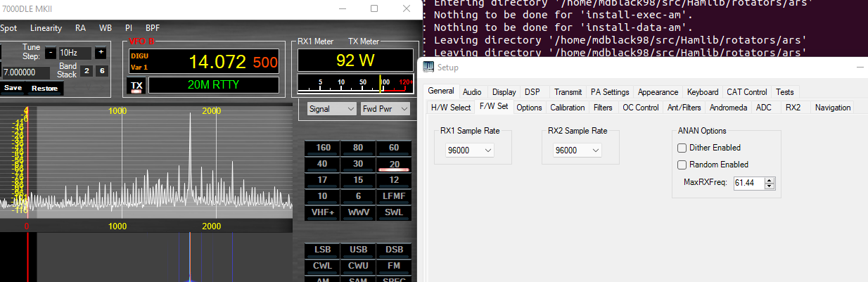Open the BPF menu item

(153, 28)
